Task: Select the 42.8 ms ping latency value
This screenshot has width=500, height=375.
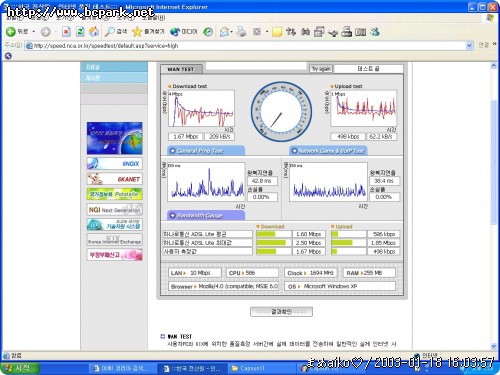Action: tap(262, 181)
